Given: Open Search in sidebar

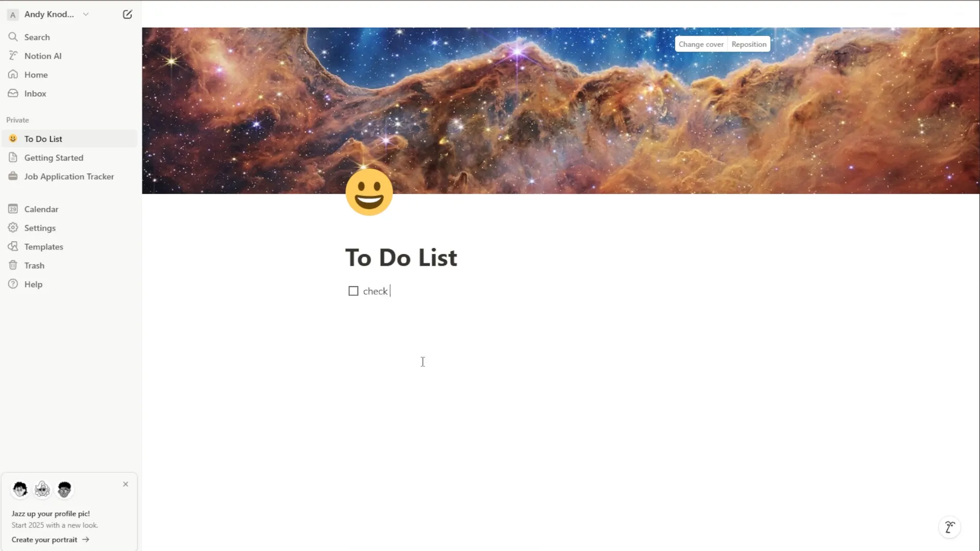Looking at the screenshot, I should click(37, 37).
